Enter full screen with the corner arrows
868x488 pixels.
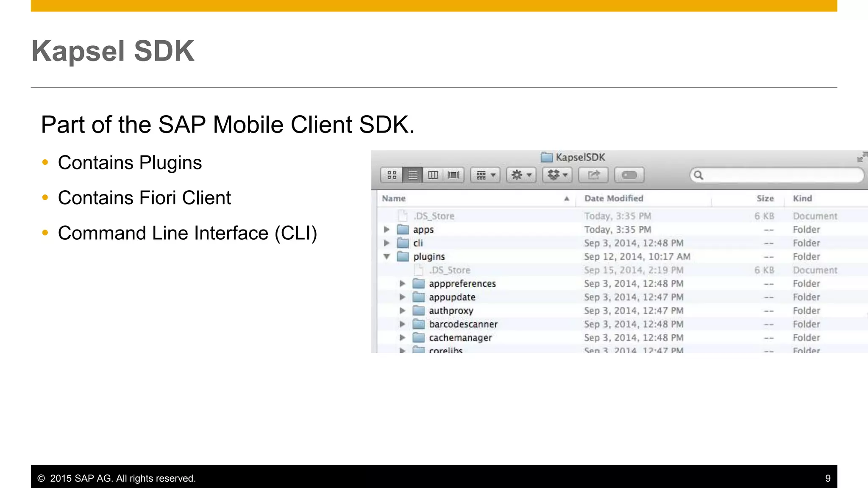(862, 157)
